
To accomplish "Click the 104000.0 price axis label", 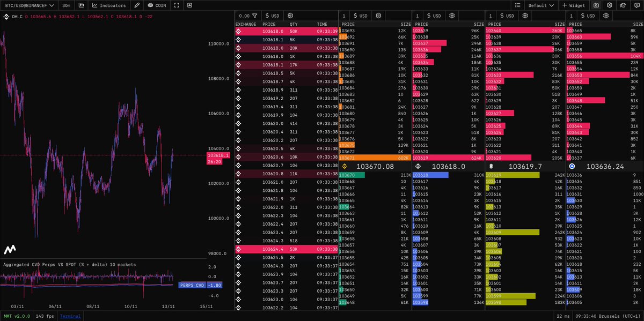I will [x=218, y=148].
